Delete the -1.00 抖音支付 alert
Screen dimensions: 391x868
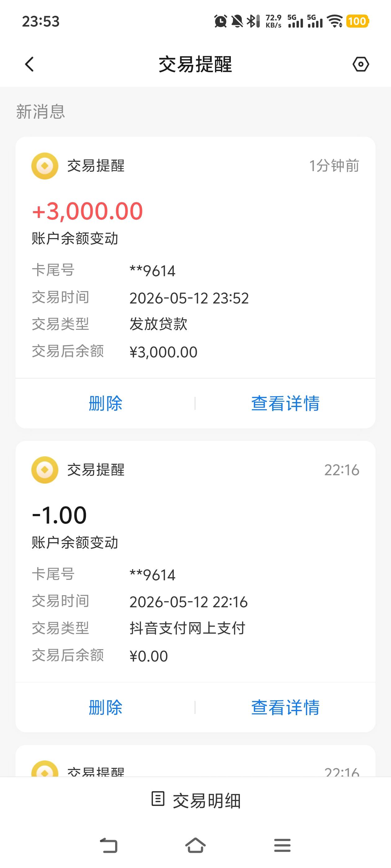105,707
